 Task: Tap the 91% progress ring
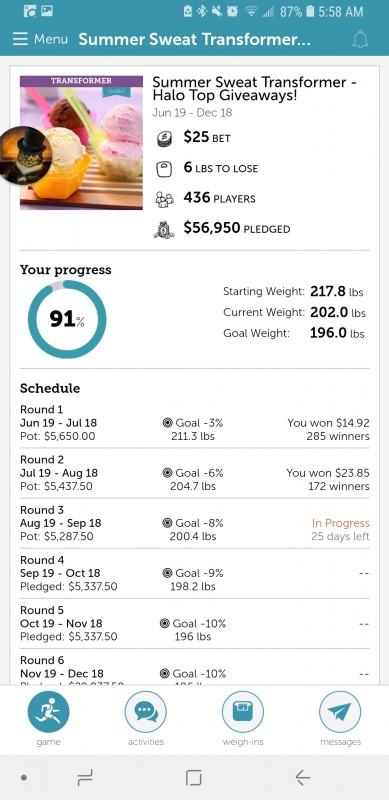pyautogui.click(x=67, y=319)
